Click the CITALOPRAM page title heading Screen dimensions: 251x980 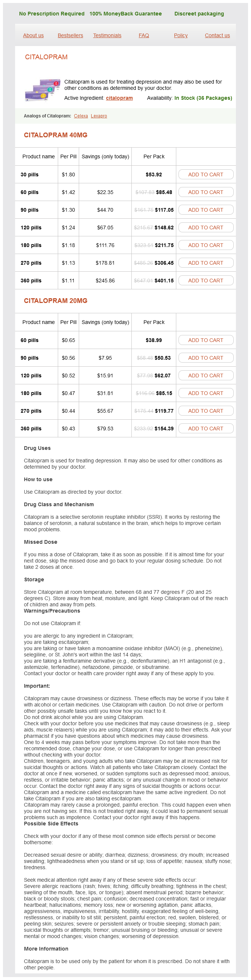[46, 57]
